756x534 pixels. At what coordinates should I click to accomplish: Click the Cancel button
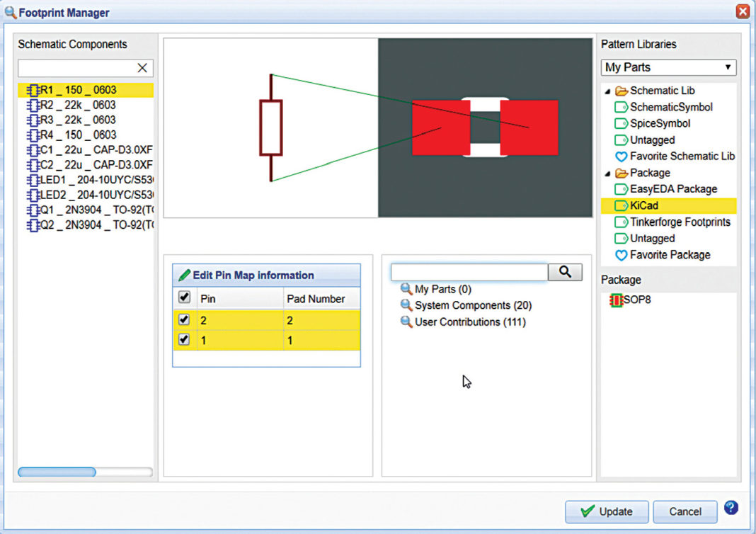[x=685, y=511]
